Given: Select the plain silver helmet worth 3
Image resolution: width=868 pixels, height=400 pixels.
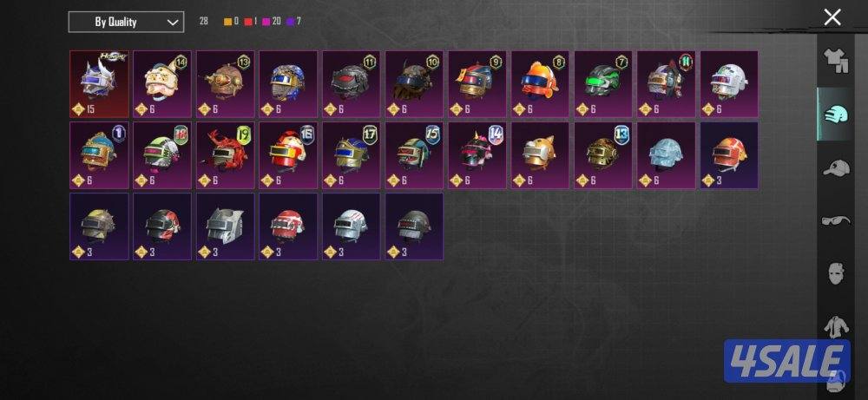Looking at the screenshot, I should click(226, 226).
